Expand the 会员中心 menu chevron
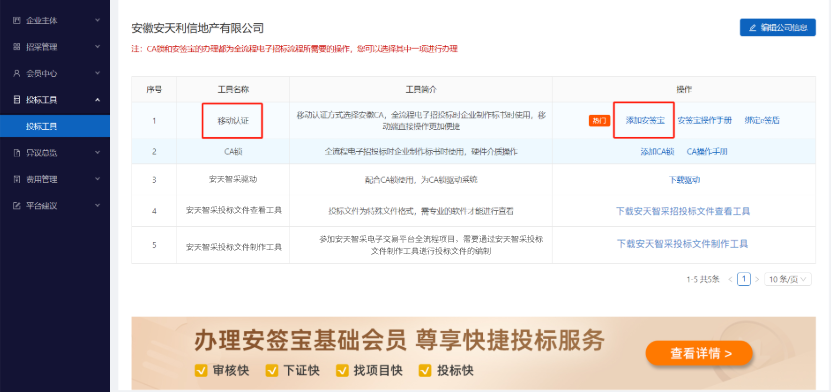 (98, 74)
